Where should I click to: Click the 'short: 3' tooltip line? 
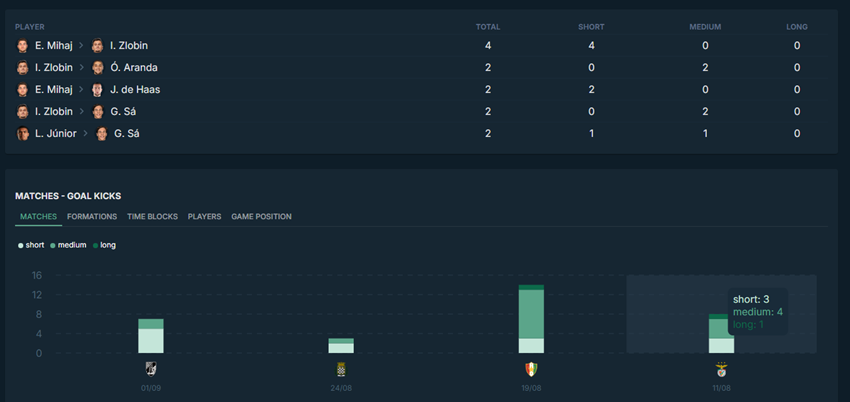click(751, 299)
